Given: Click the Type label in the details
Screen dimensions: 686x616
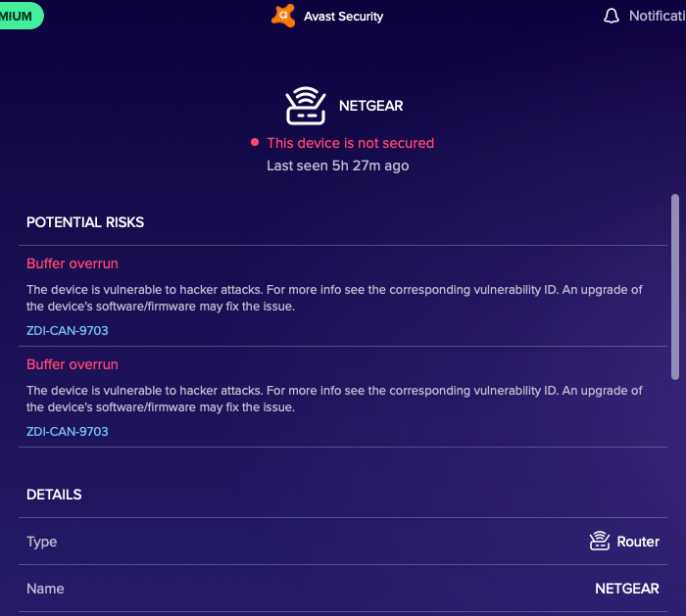Looking at the screenshot, I should 42,542.
